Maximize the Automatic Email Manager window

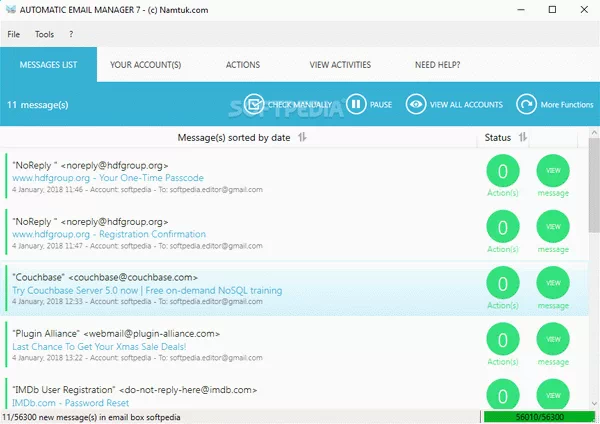tap(552, 10)
